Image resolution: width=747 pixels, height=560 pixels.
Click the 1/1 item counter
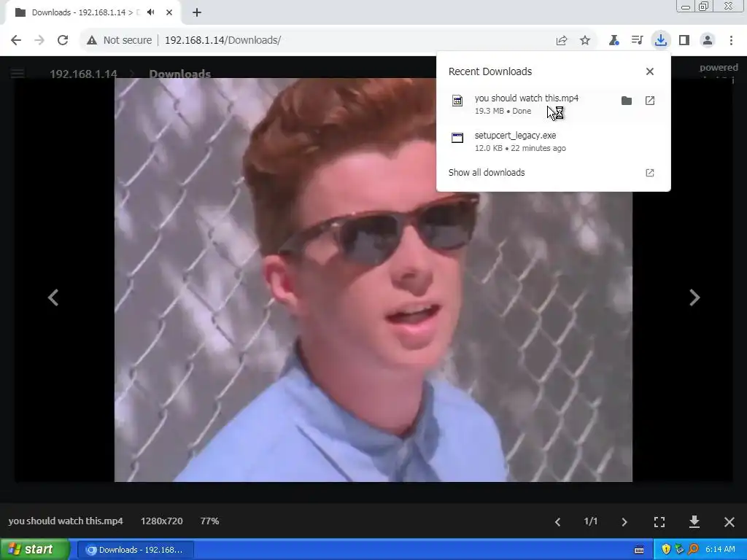click(591, 521)
